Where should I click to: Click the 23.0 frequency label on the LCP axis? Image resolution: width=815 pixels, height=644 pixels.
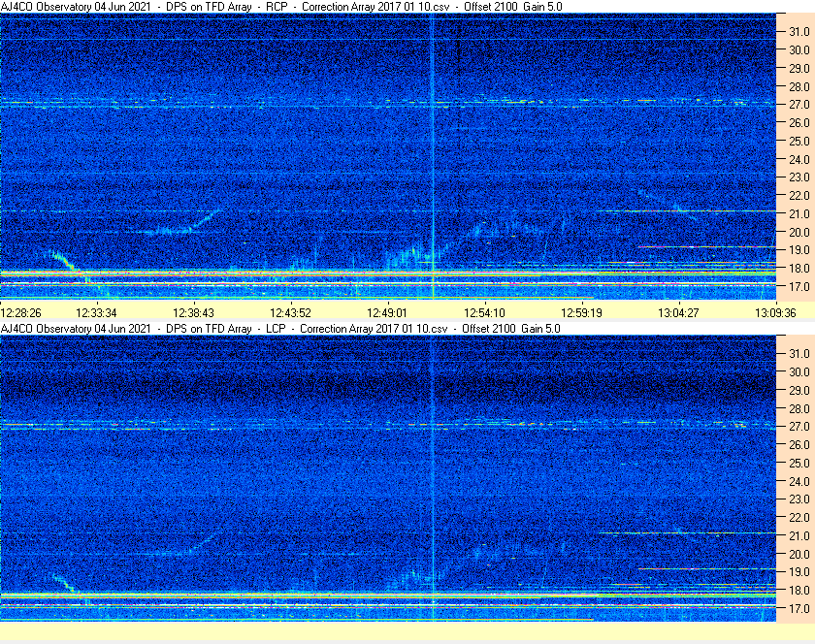pyautogui.click(x=799, y=499)
